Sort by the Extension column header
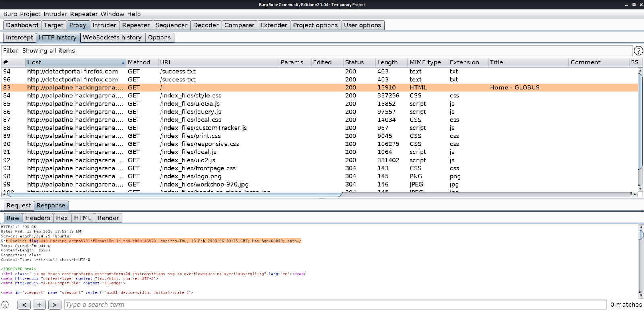Screen dimensions: 644x311 (x=468, y=62)
